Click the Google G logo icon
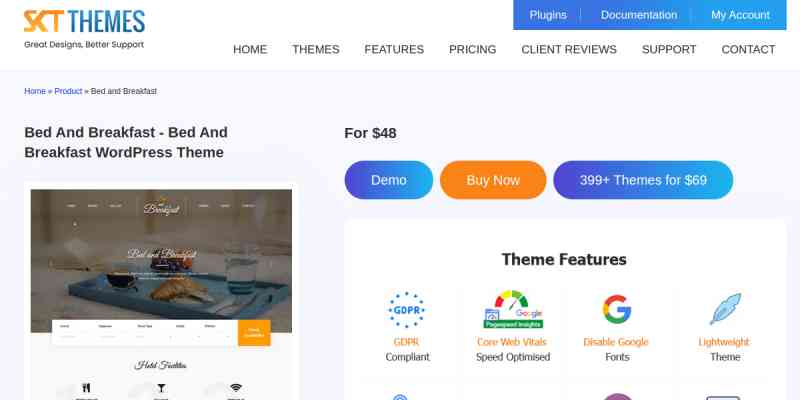Image resolution: width=800 pixels, height=400 pixels. tap(616, 309)
